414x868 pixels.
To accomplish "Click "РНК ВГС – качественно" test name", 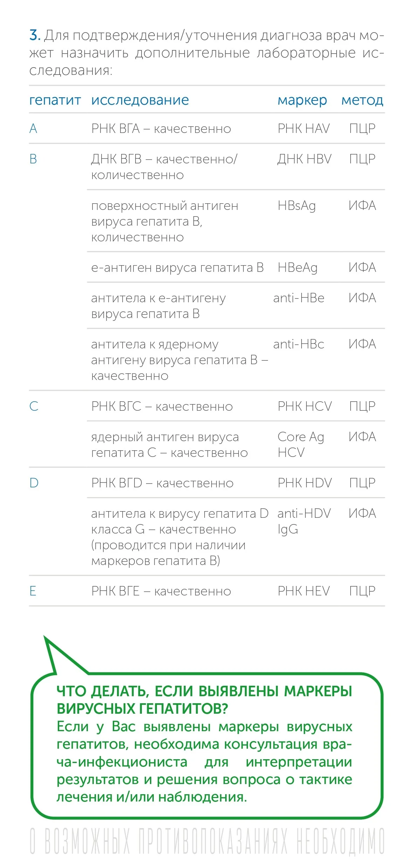I will coord(162,407).
